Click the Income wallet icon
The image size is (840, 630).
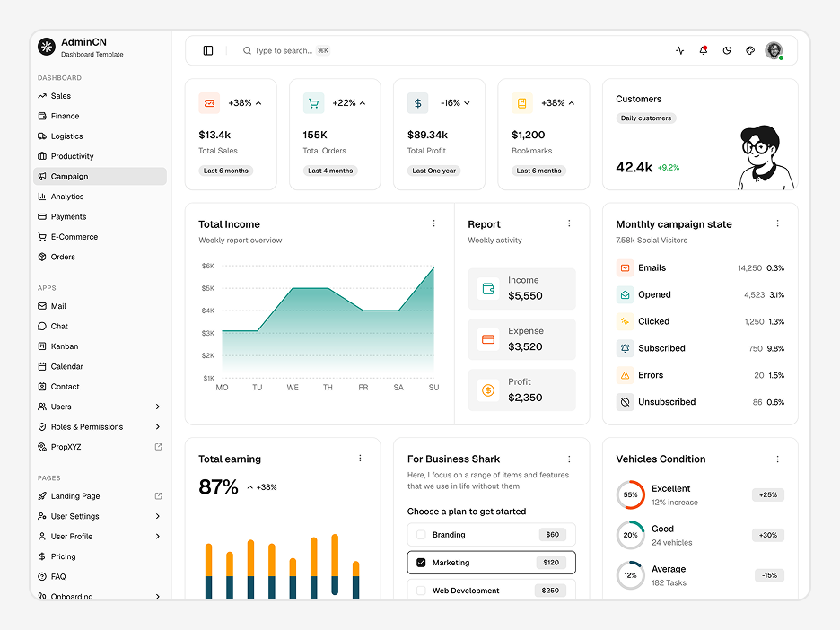point(488,289)
